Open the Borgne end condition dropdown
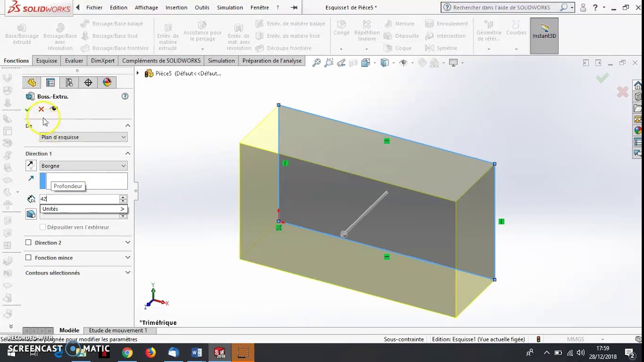Viewport: 644px width, 362px height. tap(84, 166)
